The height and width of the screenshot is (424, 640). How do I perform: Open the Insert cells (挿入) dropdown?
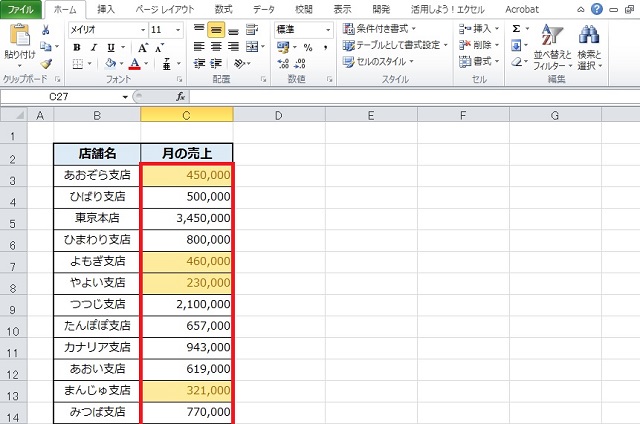[x=497, y=29]
